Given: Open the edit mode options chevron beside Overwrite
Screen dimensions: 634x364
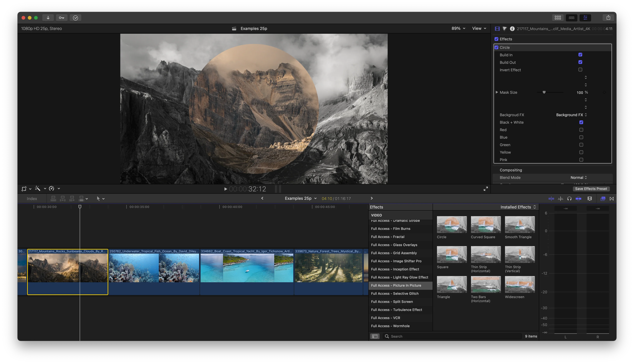Looking at the screenshot, I should point(87,199).
